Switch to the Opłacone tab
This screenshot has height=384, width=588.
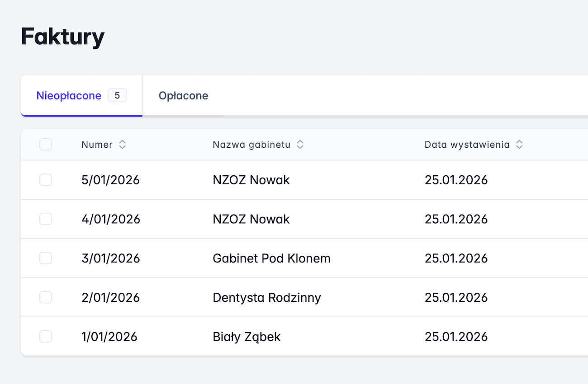point(183,96)
